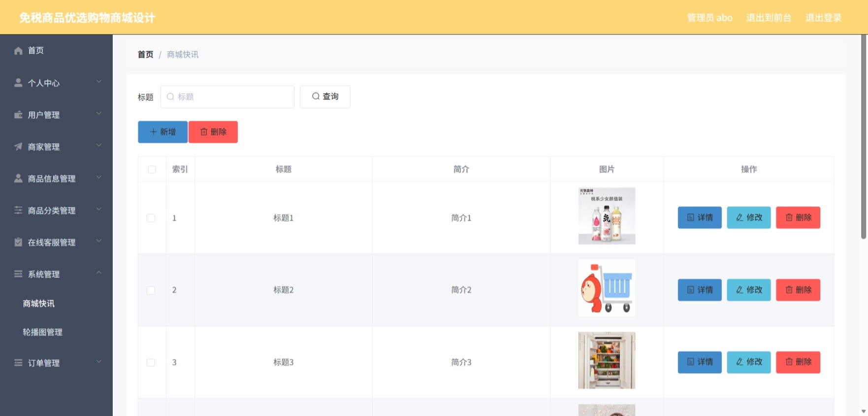This screenshot has width=868, height=416.
Task: Click the home icon in sidebar
Action: click(18, 51)
